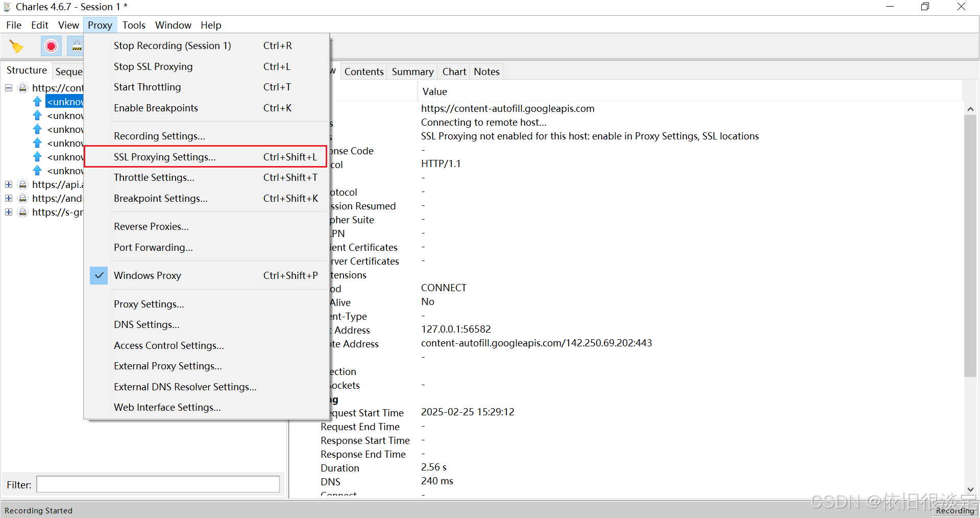The height and width of the screenshot is (518, 980).
Task: Select the fifth unknown request row
Action: point(65,157)
